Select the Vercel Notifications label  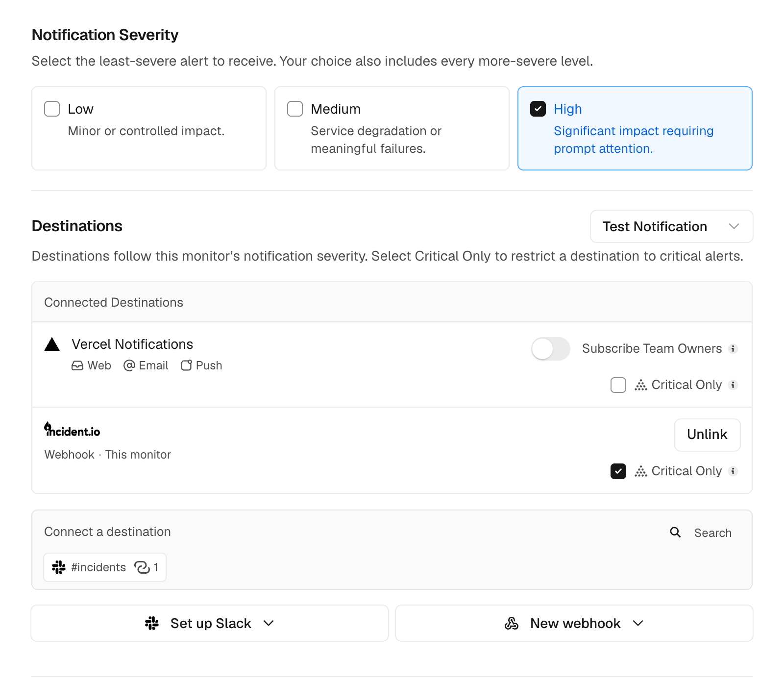click(132, 344)
